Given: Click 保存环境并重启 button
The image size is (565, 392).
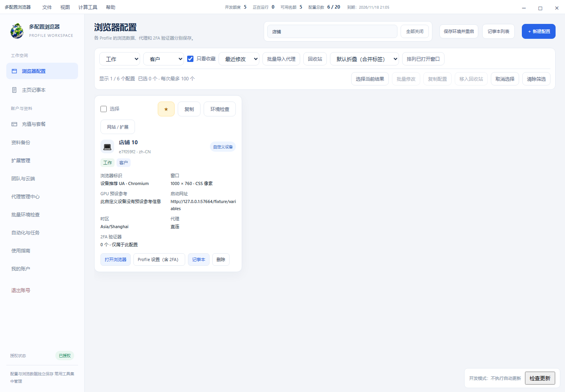Looking at the screenshot, I should pyautogui.click(x=459, y=31).
